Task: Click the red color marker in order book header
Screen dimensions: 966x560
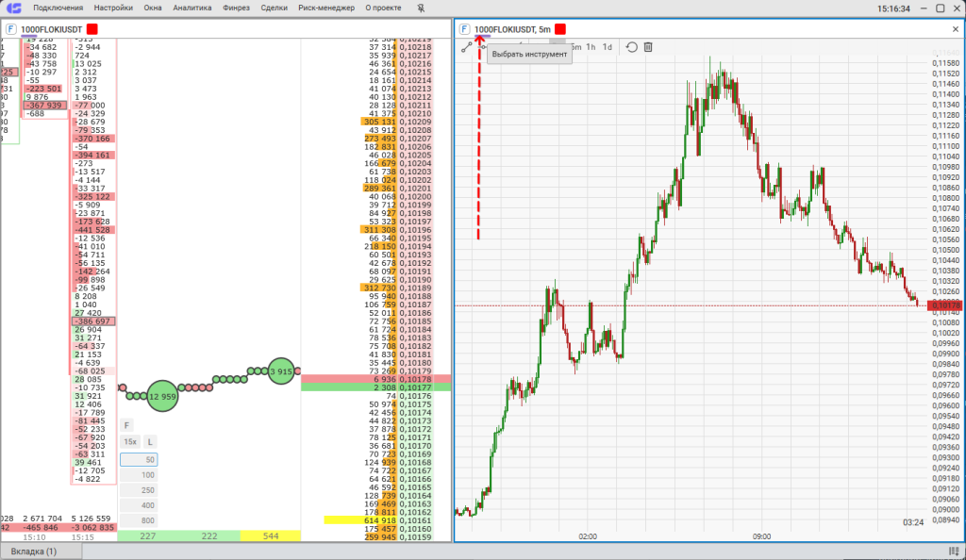Action: pos(92,29)
